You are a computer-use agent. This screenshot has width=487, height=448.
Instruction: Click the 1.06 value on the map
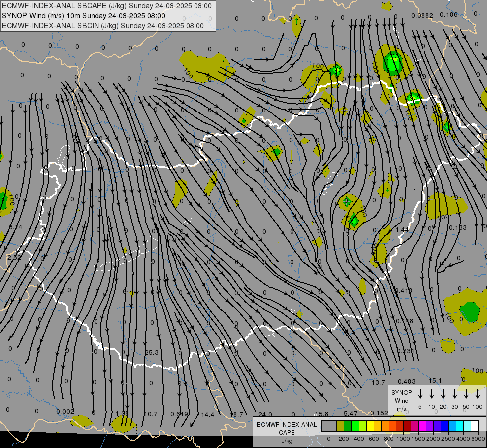pos(122,413)
